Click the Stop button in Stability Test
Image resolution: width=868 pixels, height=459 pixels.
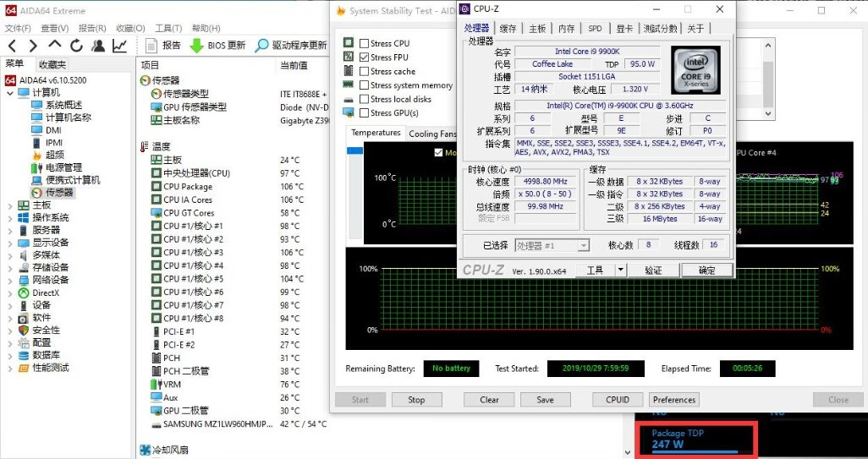(x=416, y=399)
